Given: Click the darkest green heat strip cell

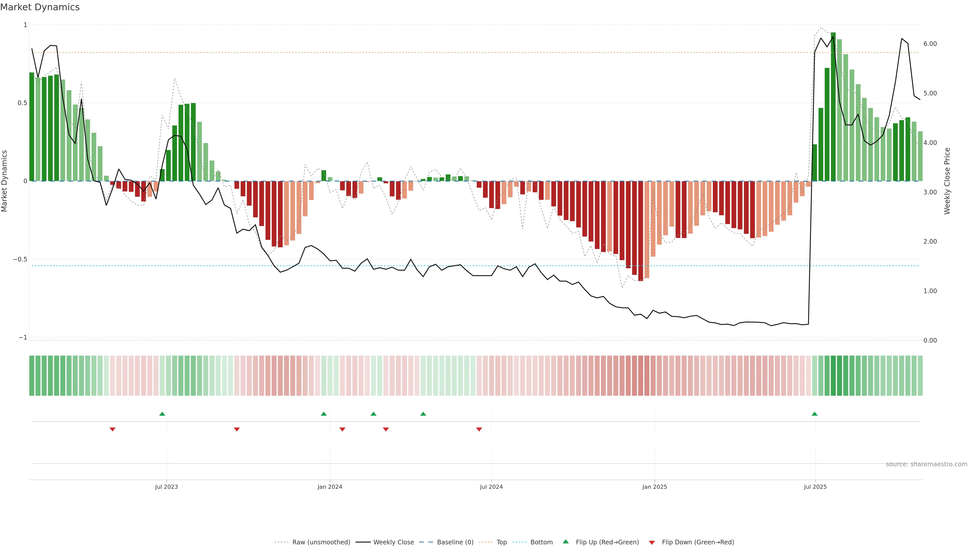Looking at the screenshot, I should coord(833,376).
